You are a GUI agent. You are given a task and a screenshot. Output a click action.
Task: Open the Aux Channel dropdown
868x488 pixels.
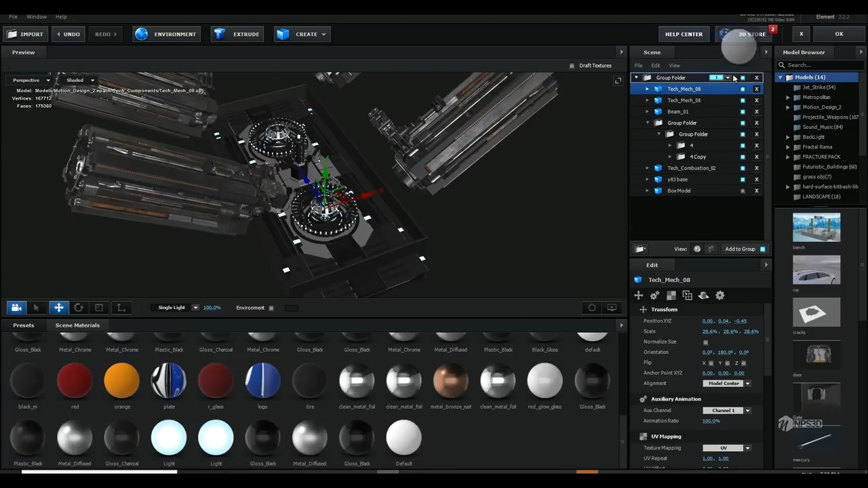(x=747, y=411)
